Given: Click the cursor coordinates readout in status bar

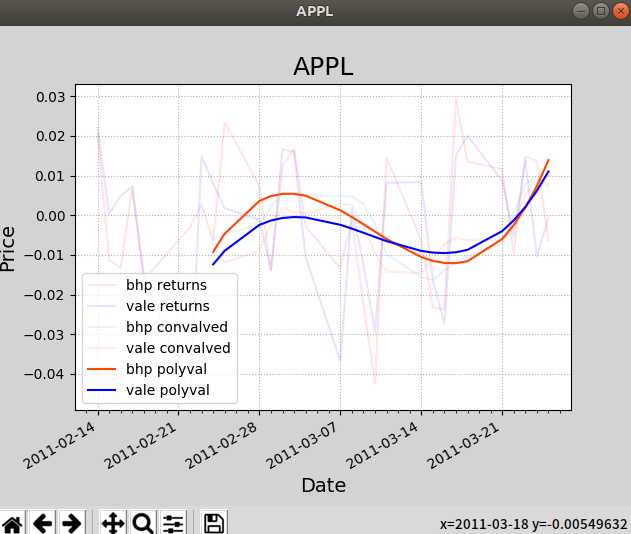Looking at the screenshot, I should tap(534, 524).
